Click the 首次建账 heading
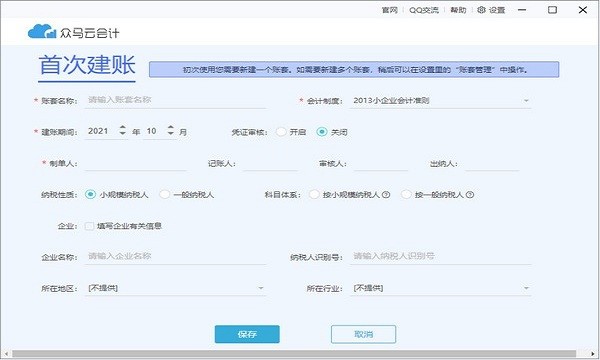This screenshot has height=360, width=600. (87, 65)
